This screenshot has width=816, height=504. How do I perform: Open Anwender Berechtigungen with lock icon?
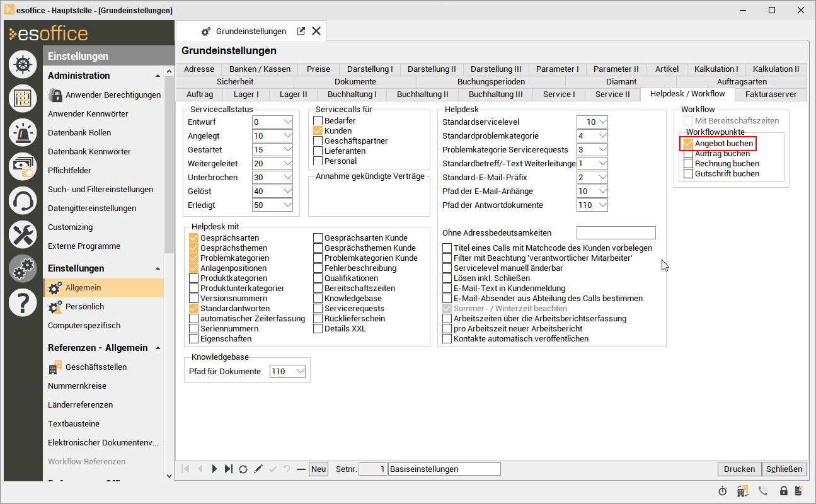(105, 95)
